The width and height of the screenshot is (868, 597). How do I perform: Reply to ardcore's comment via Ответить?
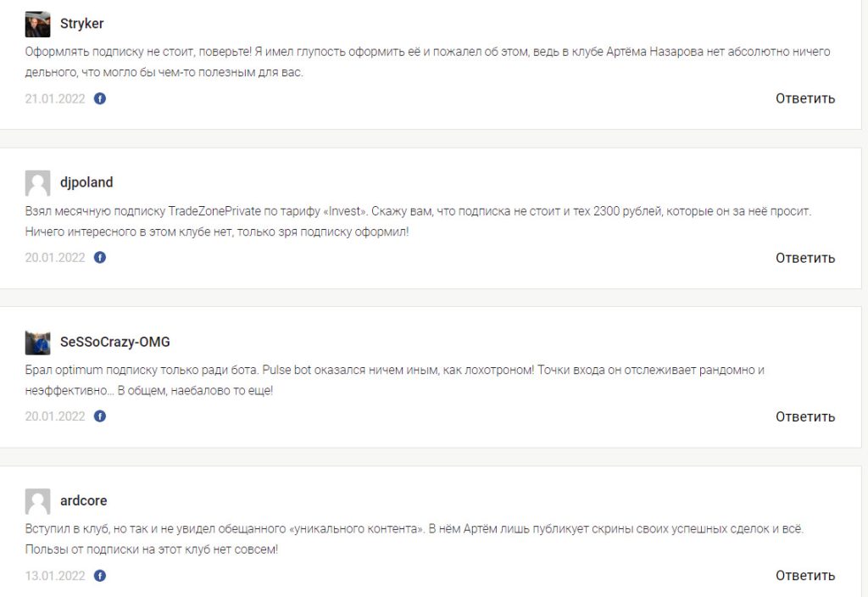tap(805, 576)
